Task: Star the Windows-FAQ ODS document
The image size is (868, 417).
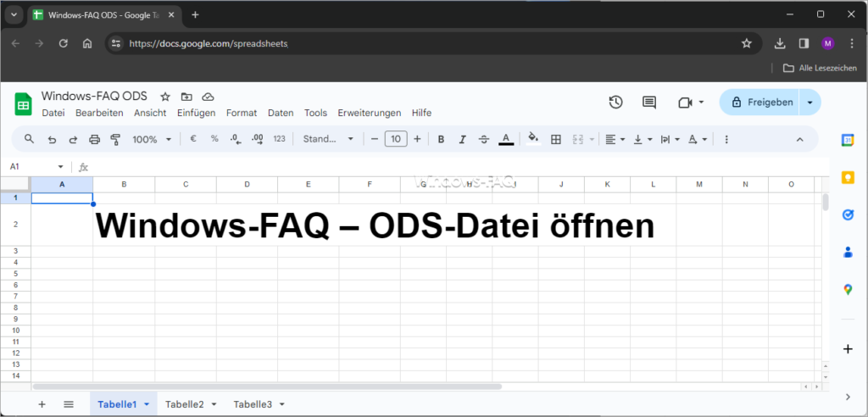Action: (x=165, y=97)
